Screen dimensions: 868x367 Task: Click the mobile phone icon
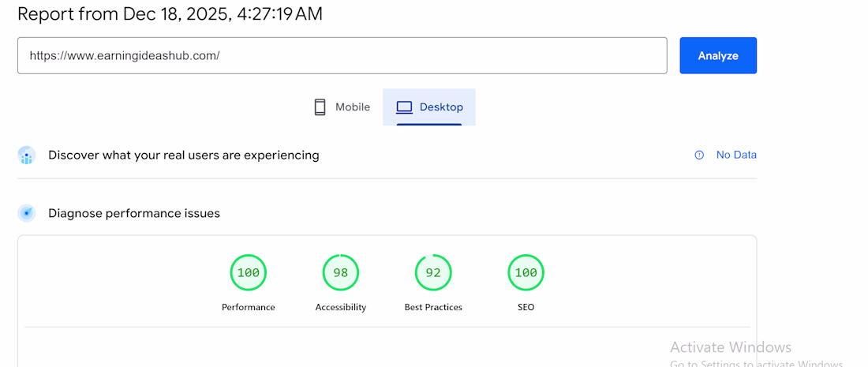tap(320, 107)
